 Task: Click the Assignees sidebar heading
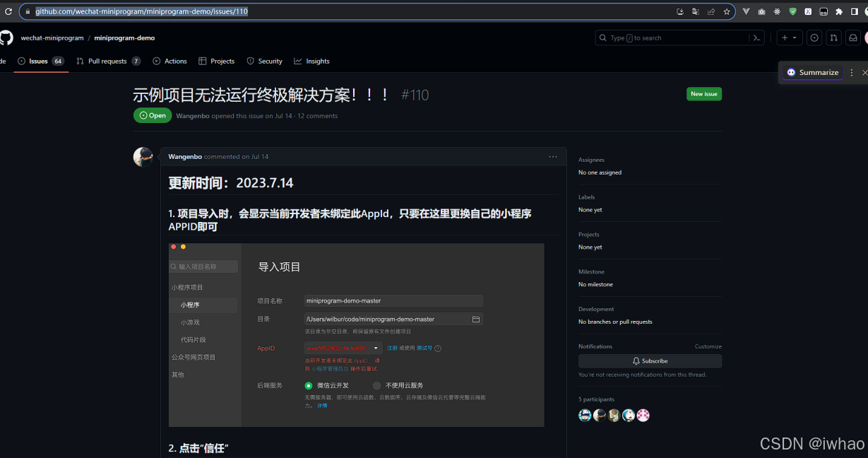[x=592, y=160]
